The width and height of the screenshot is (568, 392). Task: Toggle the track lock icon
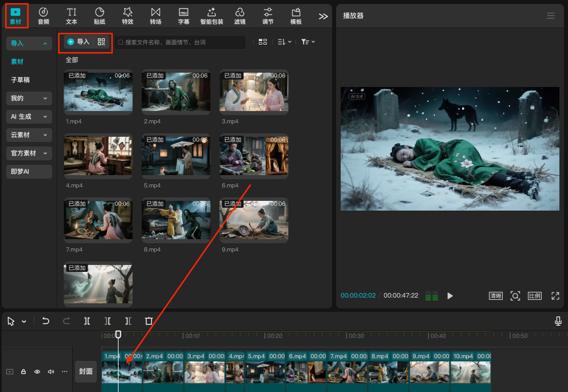(x=23, y=371)
